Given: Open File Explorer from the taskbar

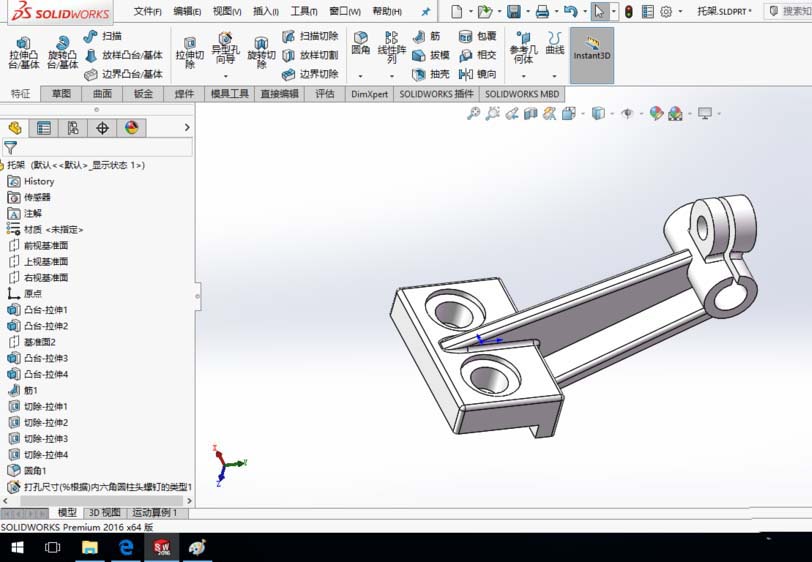Looking at the screenshot, I should pyautogui.click(x=90, y=547).
